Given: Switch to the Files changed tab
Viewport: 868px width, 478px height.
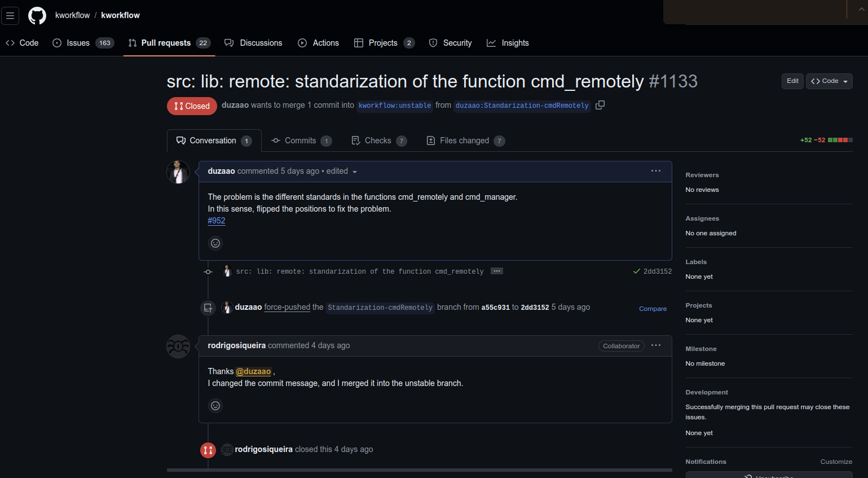Looking at the screenshot, I should tap(465, 141).
